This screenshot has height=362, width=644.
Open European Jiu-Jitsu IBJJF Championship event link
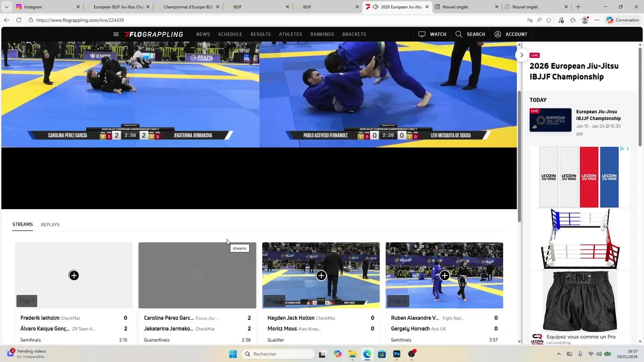tap(599, 115)
